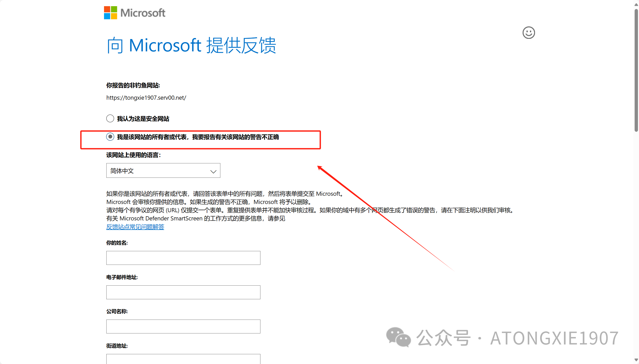Click the 电子邮件地址 input field
Screen dimensions: 639x364
[183, 292]
